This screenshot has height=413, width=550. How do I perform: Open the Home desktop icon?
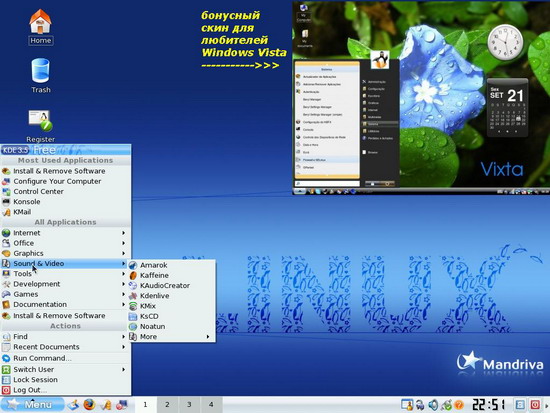click(x=40, y=27)
